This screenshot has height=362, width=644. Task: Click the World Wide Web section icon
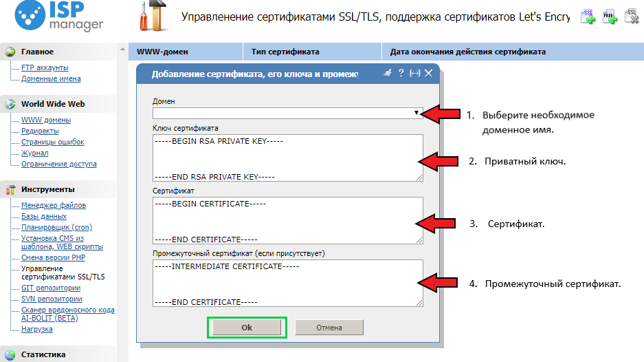pos(10,104)
